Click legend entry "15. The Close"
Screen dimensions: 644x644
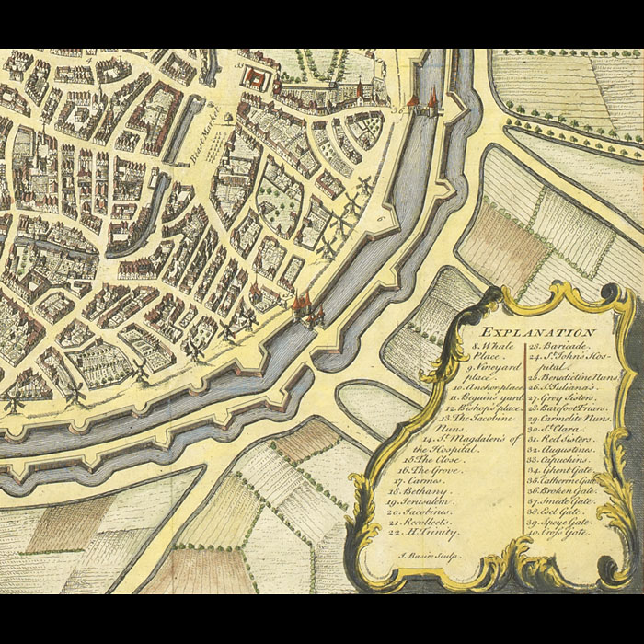(432, 460)
